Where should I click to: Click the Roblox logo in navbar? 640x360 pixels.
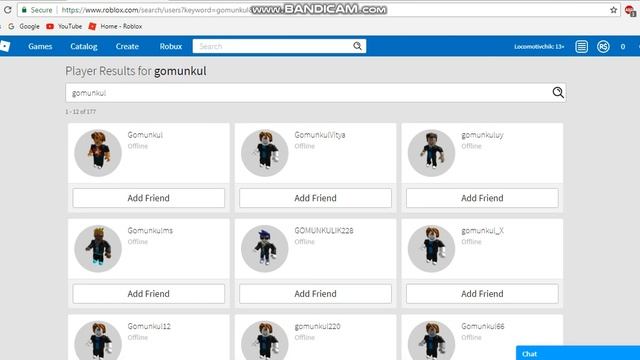[x=5, y=46]
